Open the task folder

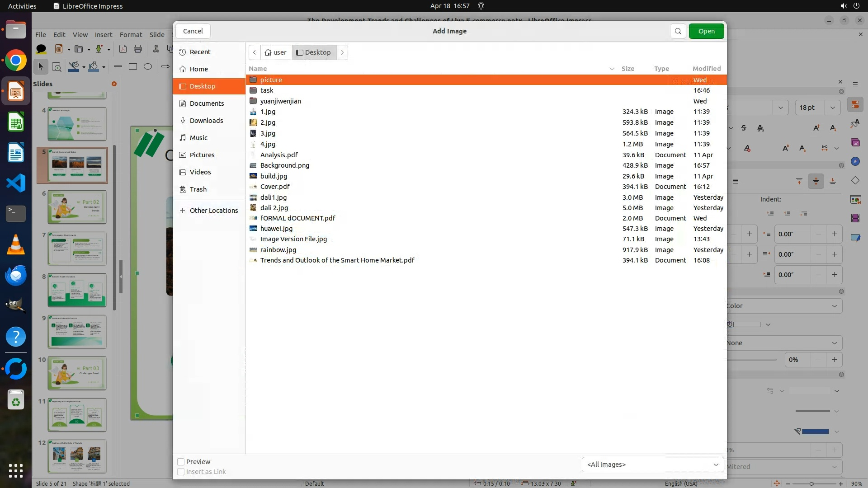pyautogui.click(x=267, y=90)
